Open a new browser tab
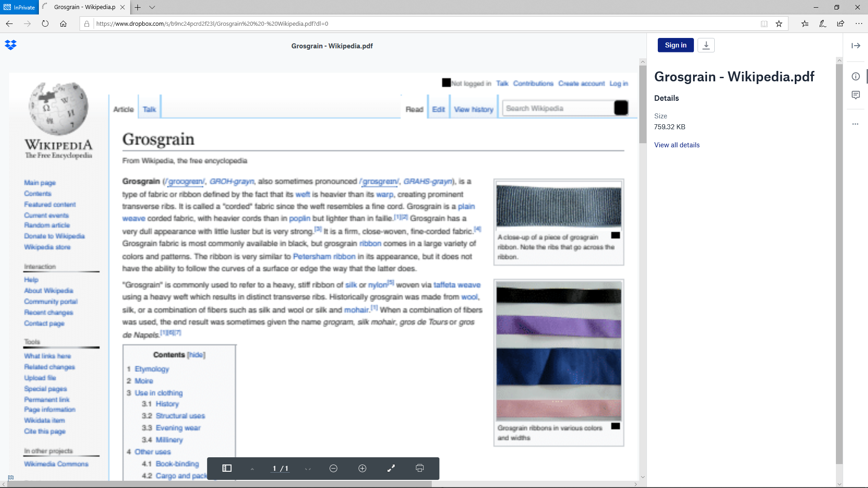 [x=138, y=7]
